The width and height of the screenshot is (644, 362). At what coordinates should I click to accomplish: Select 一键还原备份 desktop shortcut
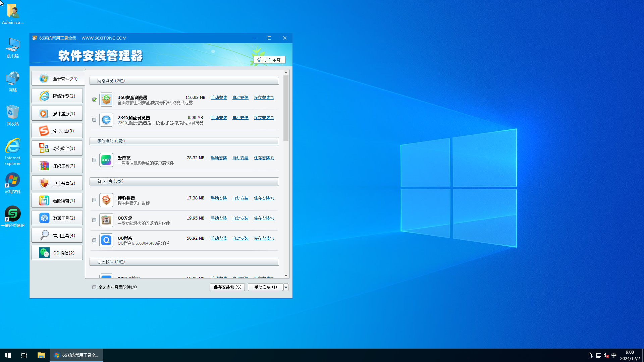pos(13,217)
